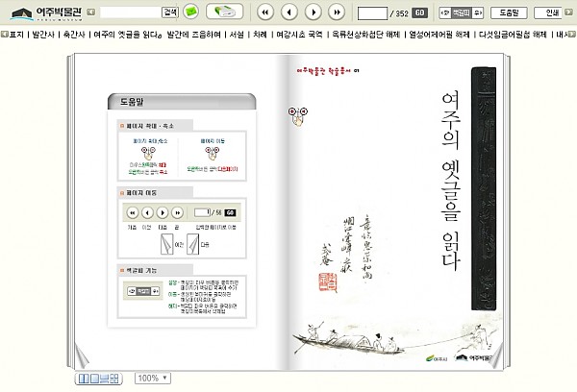The width and height of the screenshot is (577, 392).
Task: Open the 열성어제어필 해제 chapter
Action: point(439,35)
